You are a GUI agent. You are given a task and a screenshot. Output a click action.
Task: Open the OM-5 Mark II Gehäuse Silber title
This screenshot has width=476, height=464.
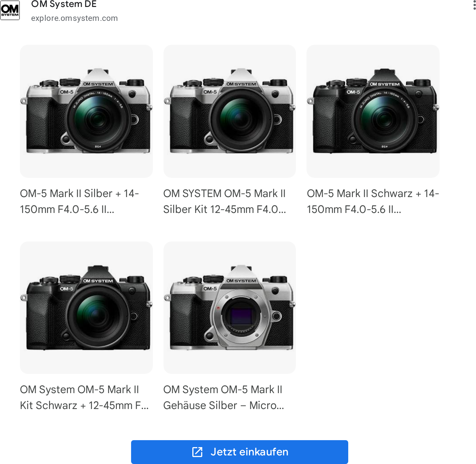point(224,397)
